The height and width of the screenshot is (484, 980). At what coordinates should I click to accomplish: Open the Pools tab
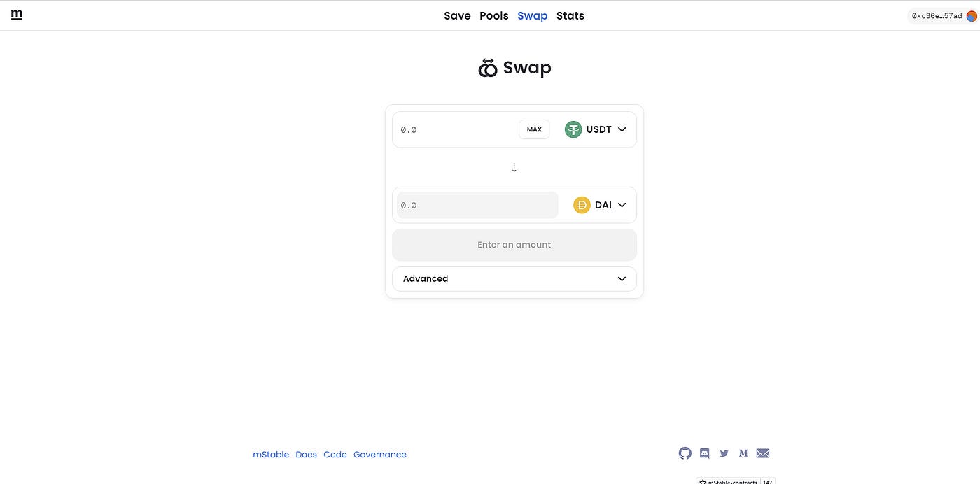494,15
